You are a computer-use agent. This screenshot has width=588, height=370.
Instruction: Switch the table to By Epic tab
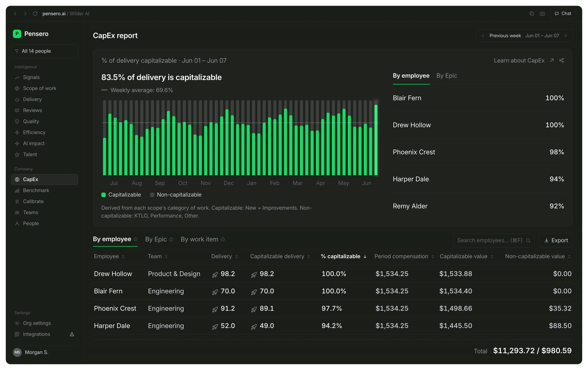[x=156, y=239]
